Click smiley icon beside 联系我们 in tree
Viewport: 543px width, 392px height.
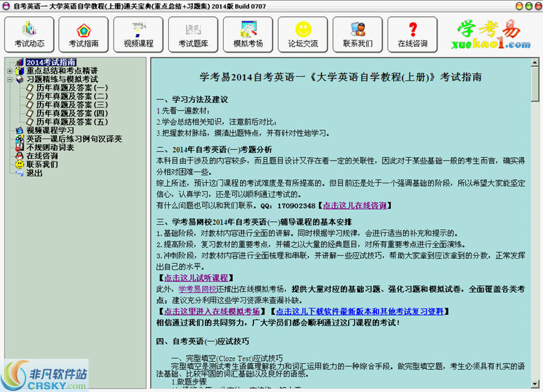pos(20,165)
